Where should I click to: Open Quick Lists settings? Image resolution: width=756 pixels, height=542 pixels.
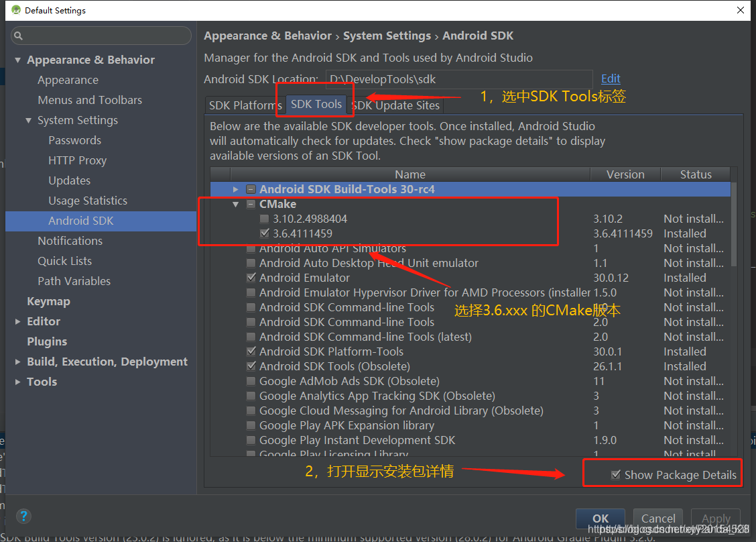tap(64, 261)
